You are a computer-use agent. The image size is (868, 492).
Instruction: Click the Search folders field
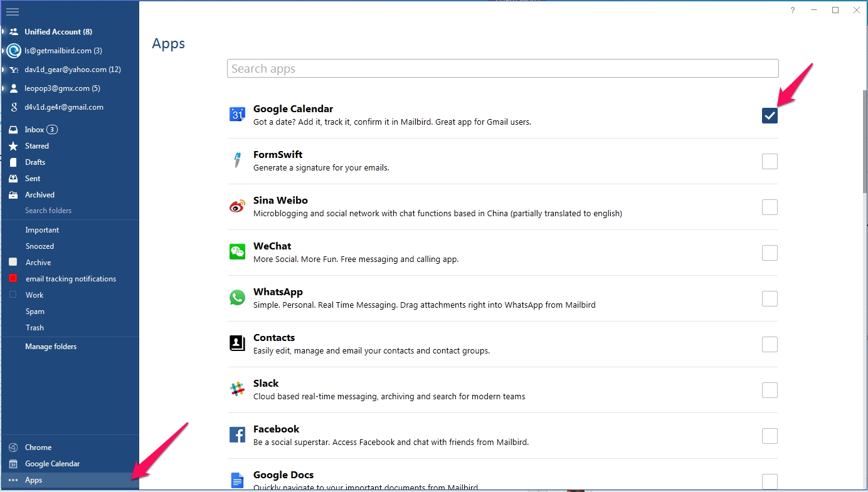click(x=48, y=211)
